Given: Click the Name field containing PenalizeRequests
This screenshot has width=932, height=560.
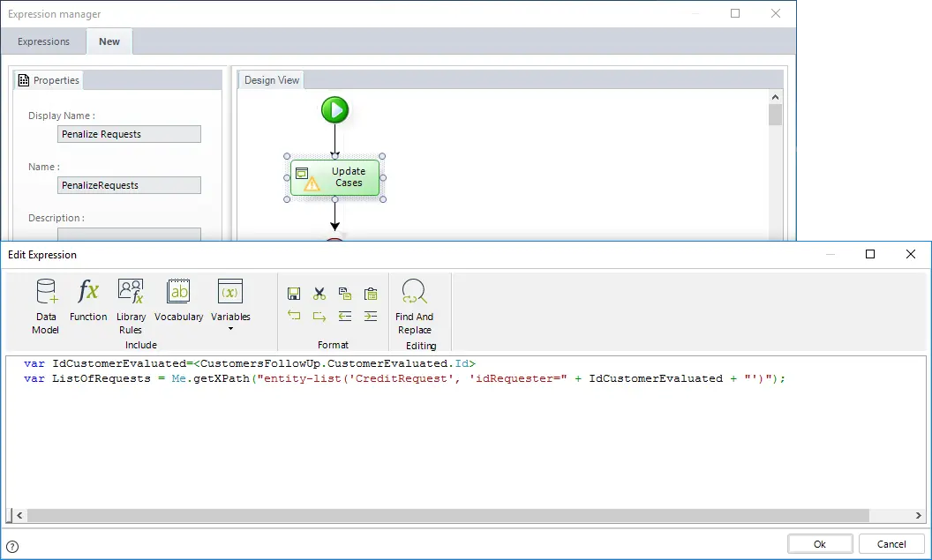Looking at the screenshot, I should click(129, 185).
